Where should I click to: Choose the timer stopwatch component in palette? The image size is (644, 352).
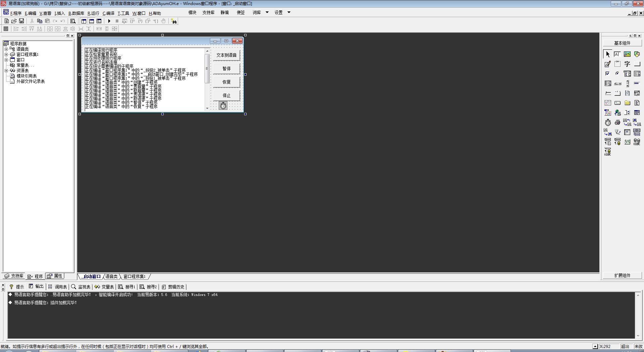pos(607,122)
